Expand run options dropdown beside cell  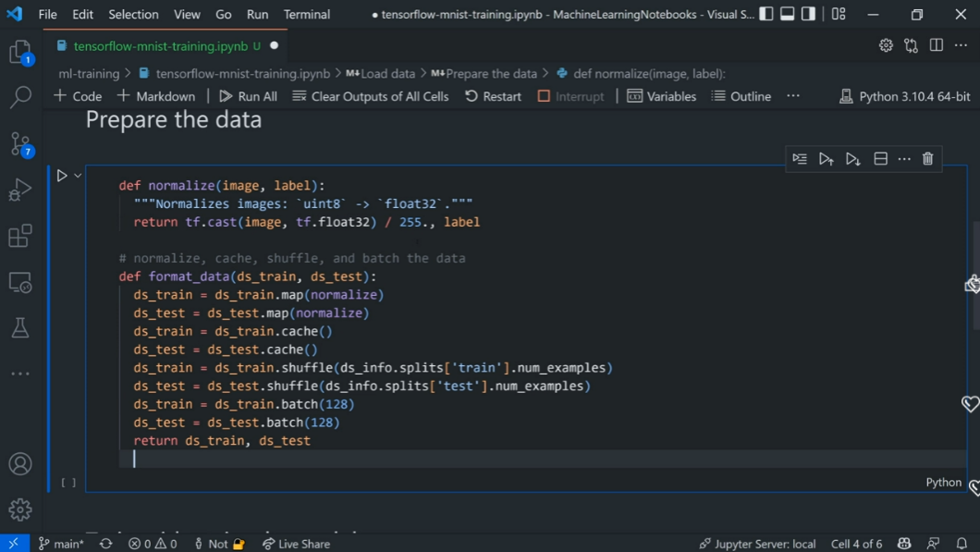tap(79, 176)
